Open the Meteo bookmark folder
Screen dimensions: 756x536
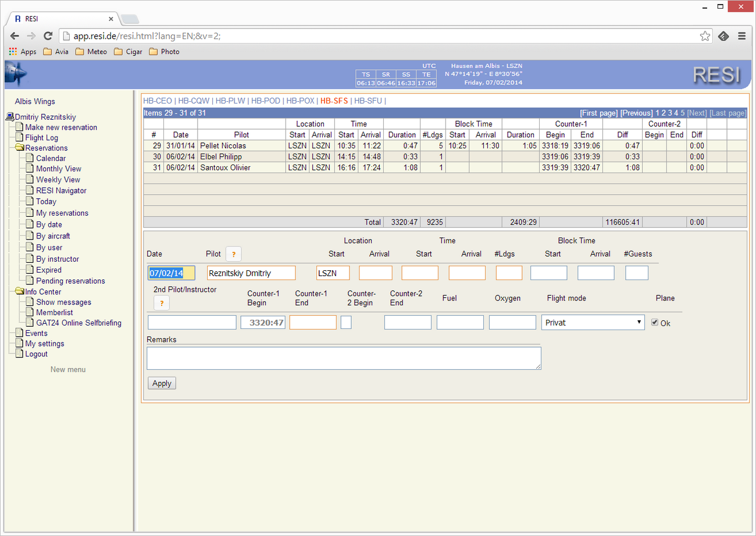[x=91, y=52]
